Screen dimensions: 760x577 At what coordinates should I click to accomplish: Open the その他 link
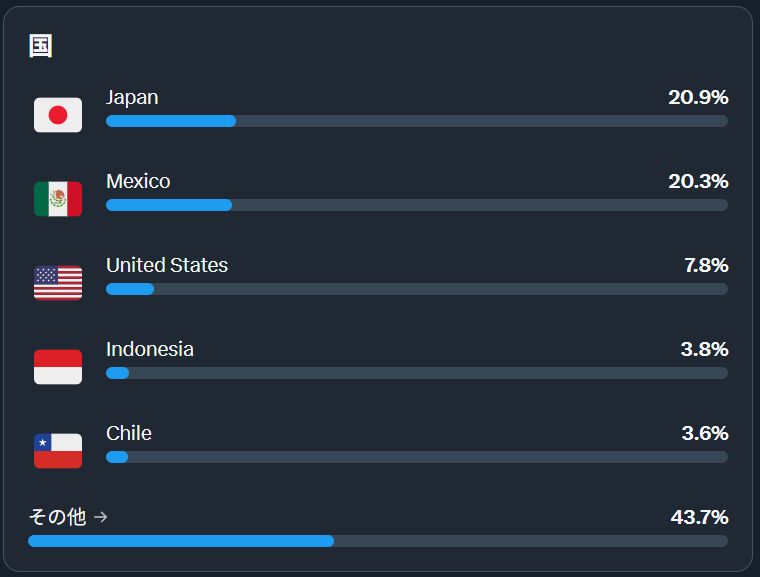(57, 517)
